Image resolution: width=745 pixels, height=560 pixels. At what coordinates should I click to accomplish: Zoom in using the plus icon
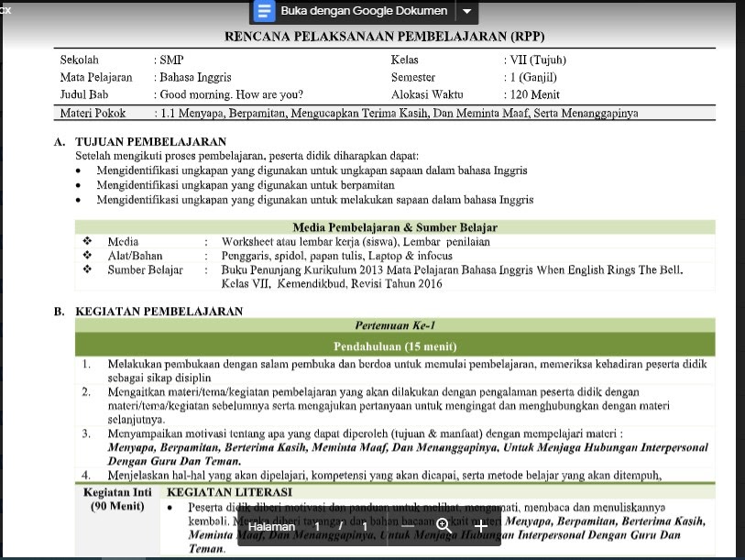pyautogui.click(x=480, y=526)
